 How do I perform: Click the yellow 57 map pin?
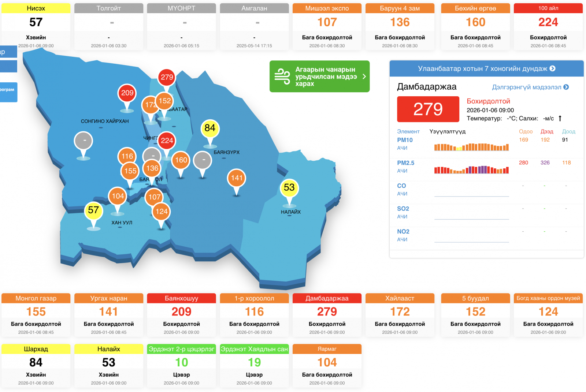93,210
